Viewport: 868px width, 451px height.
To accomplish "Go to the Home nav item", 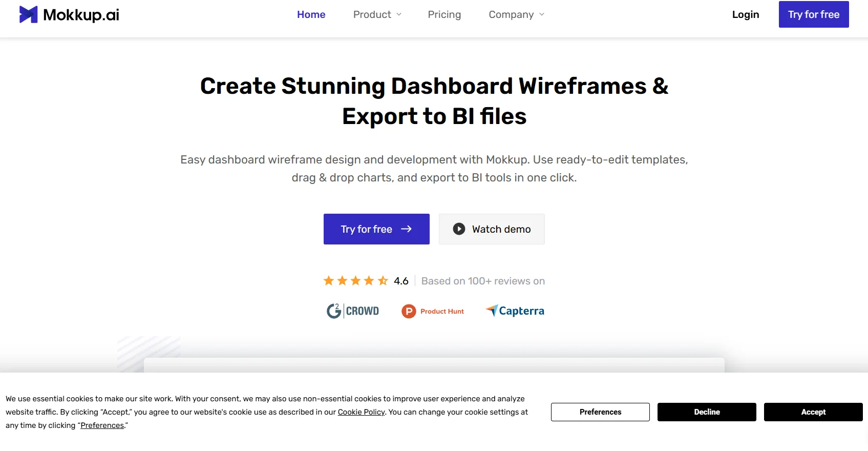I will [x=311, y=15].
